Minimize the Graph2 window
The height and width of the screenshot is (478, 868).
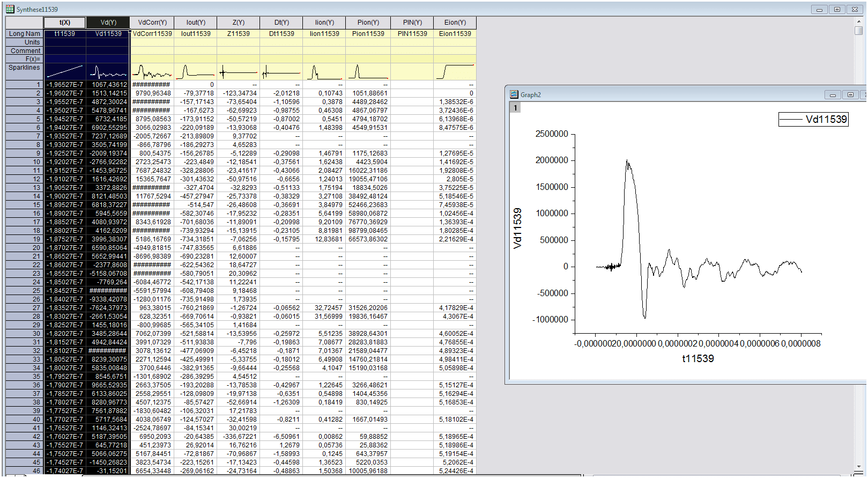[x=833, y=94]
